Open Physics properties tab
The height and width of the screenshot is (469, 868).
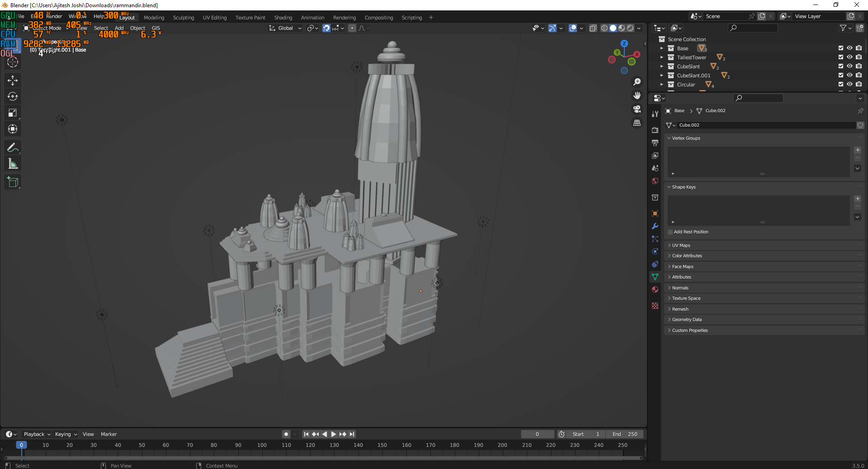(655, 251)
